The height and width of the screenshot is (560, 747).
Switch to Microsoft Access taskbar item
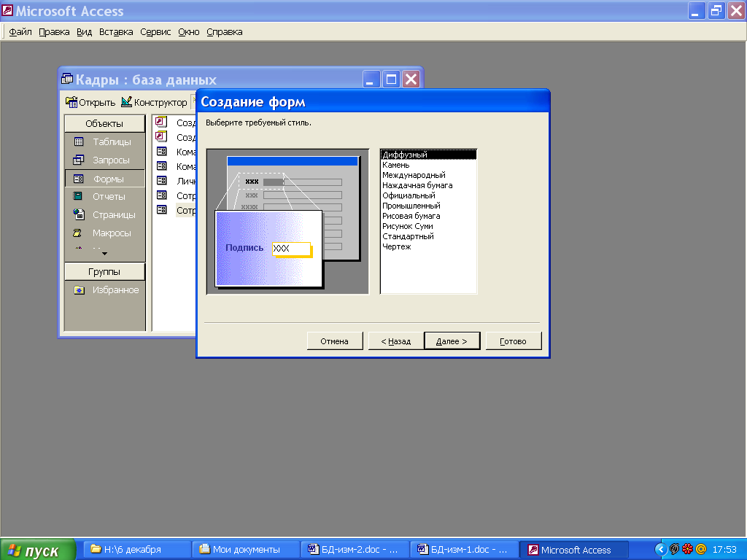click(x=573, y=550)
